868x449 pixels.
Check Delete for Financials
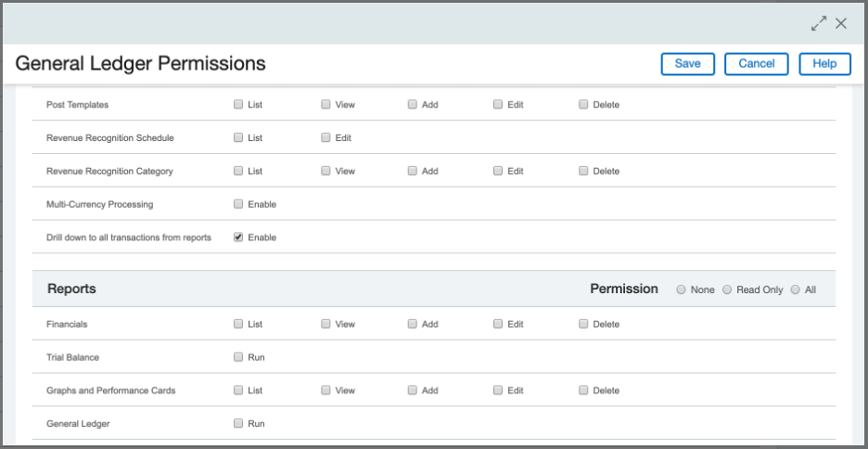[583, 325]
